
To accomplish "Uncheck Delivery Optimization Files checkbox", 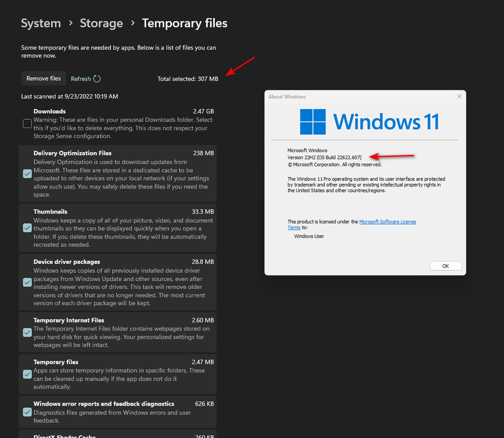I will (27, 174).
